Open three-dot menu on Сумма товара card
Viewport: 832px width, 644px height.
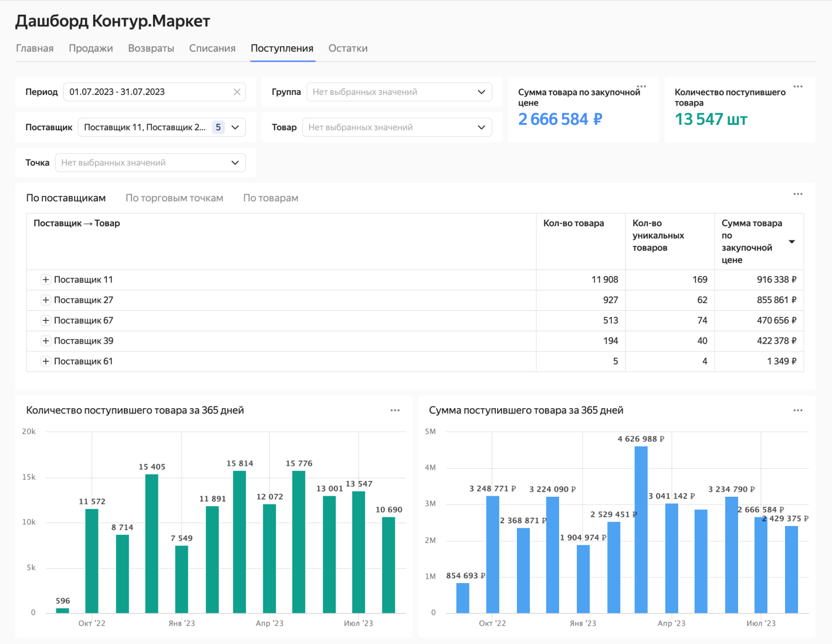tap(641, 86)
